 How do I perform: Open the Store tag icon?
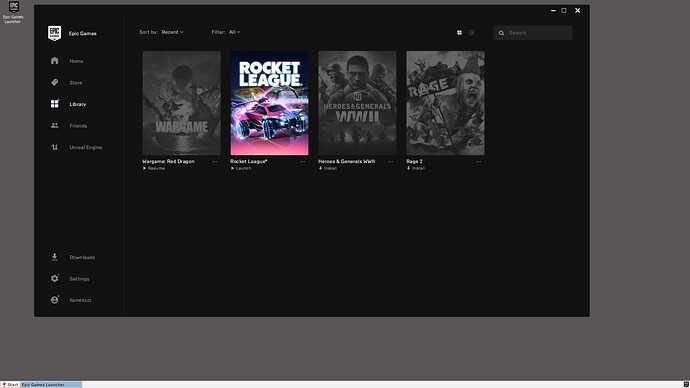tap(55, 82)
